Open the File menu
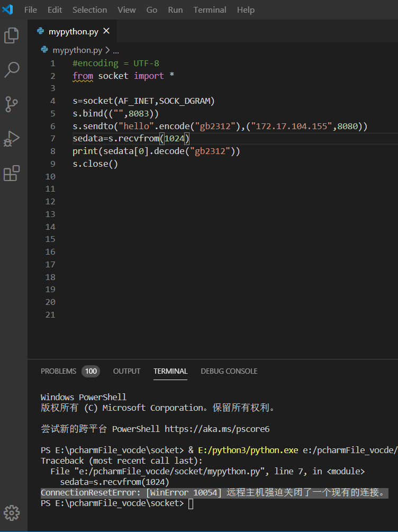Viewport: 398px width, 532px height. coord(31,10)
